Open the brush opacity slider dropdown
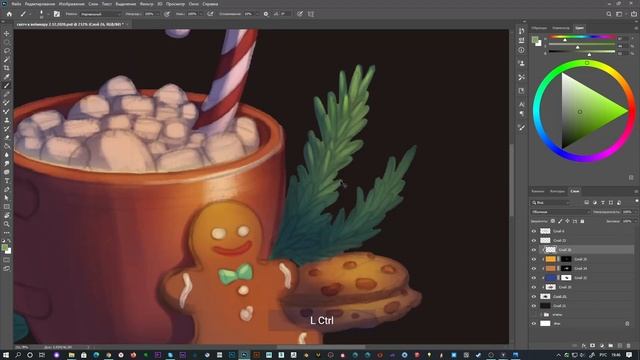The height and width of the screenshot is (360, 640). (x=158, y=14)
